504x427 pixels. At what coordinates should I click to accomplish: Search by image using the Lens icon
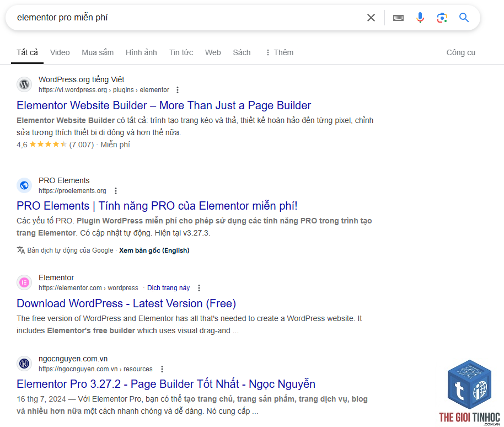442,18
